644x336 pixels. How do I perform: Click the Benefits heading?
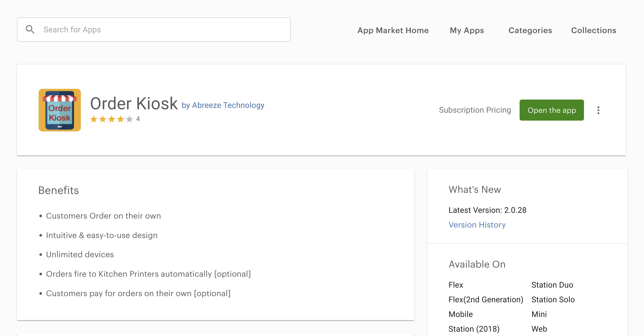pyautogui.click(x=58, y=190)
